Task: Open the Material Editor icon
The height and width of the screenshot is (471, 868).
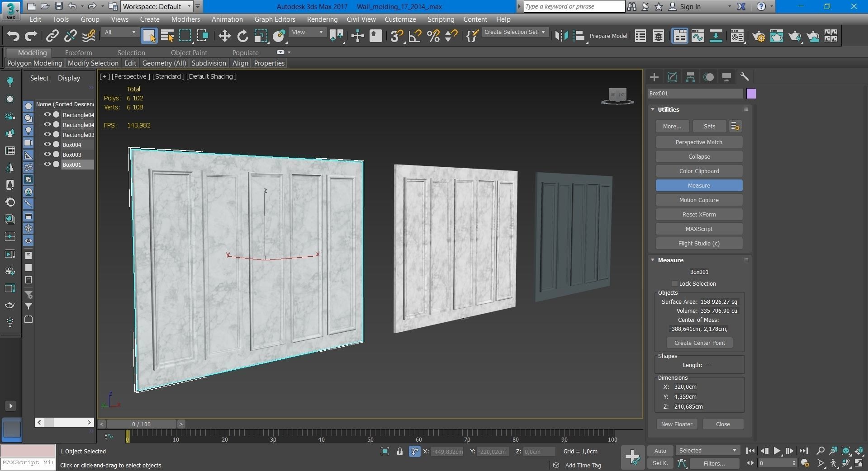Action: tap(737, 36)
